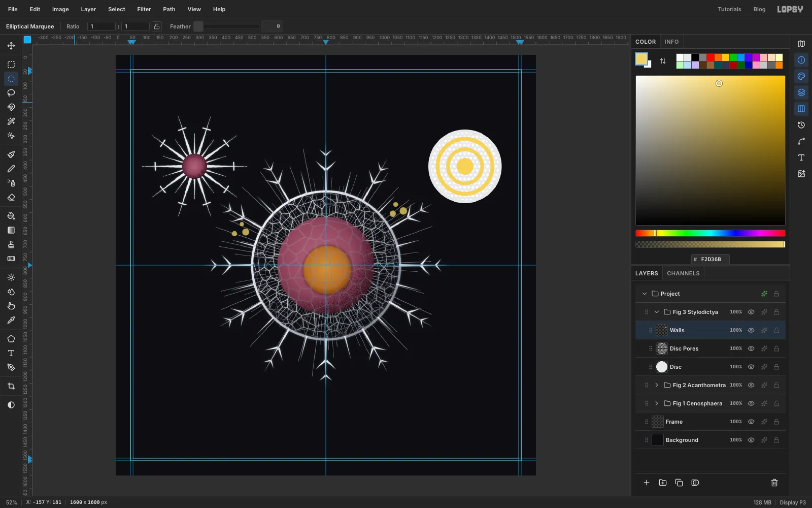Open the Tutorials link
Screen dimensions: 812x508
click(729, 9)
